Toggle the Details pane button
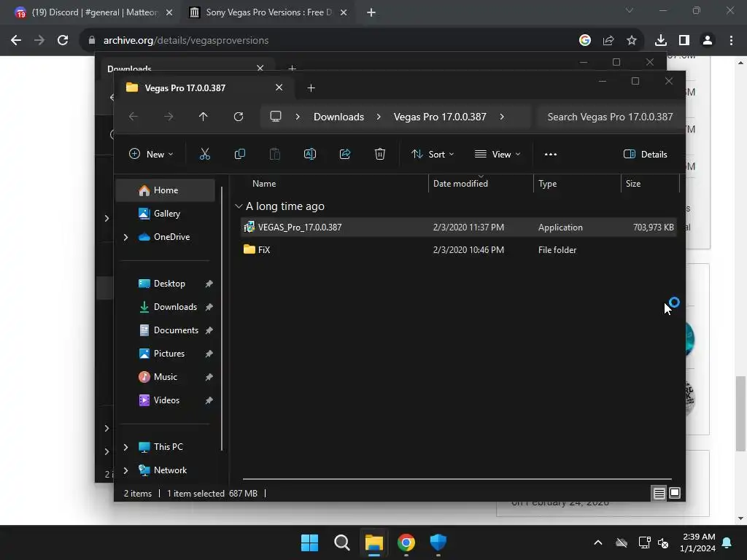Image resolution: width=747 pixels, height=560 pixels. click(645, 155)
